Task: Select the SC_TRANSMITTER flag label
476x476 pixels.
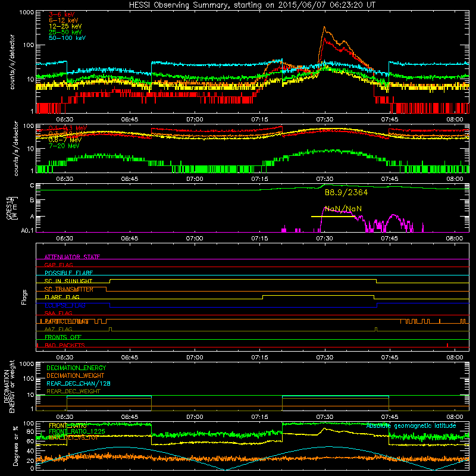Action: [x=68, y=289]
